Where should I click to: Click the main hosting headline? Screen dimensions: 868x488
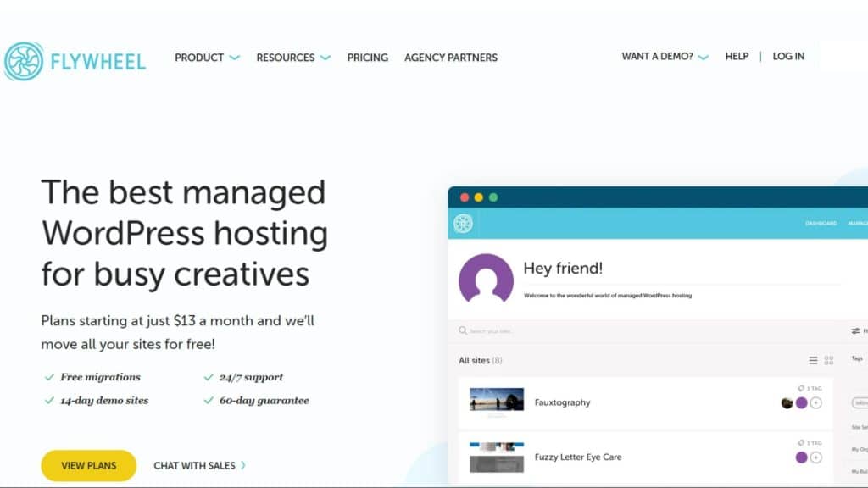click(185, 233)
